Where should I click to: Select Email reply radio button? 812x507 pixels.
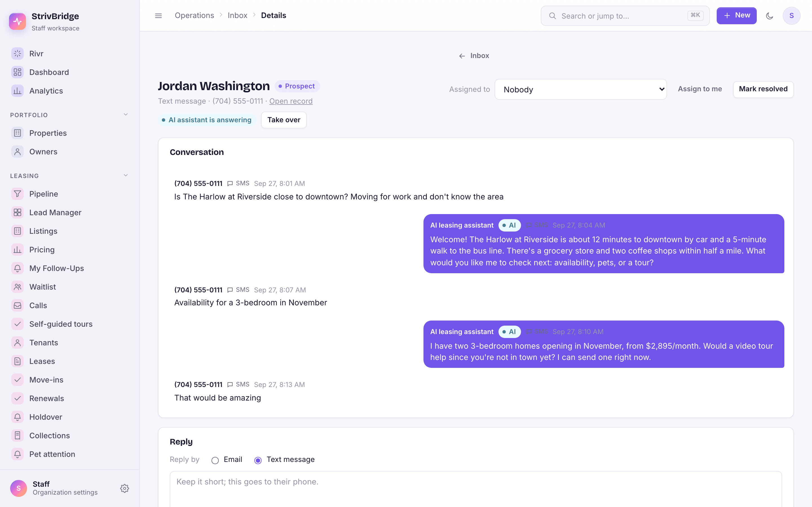[x=215, y=460]
